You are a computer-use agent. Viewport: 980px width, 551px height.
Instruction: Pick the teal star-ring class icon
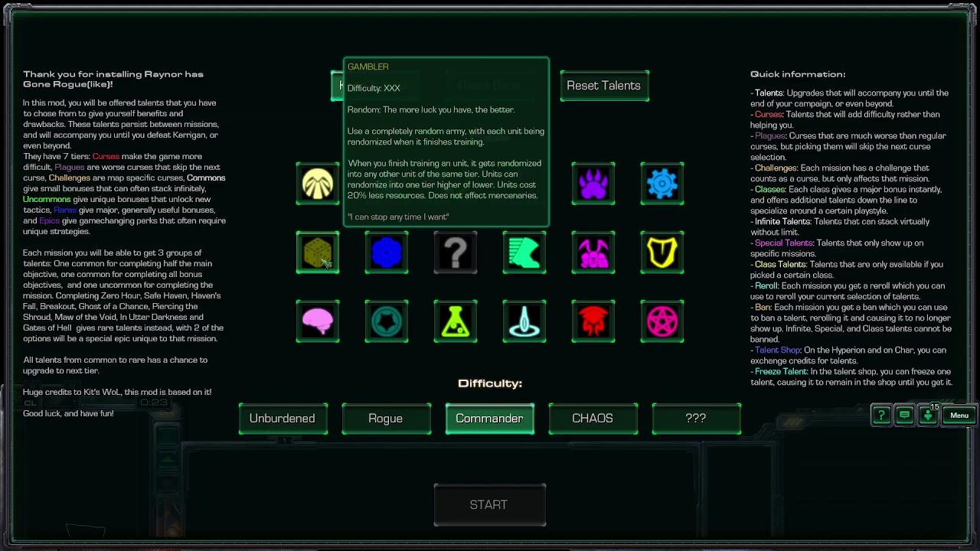[x=387, y=321]
